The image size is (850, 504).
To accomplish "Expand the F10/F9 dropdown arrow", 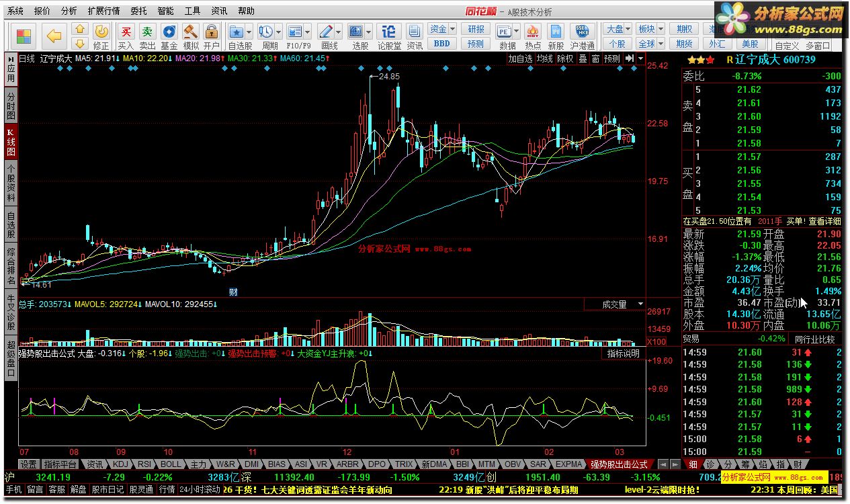I will coord(308,32).
